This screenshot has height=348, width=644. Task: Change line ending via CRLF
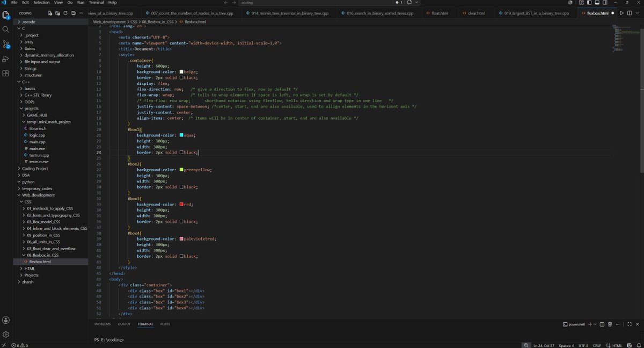pyautogui.click(x=597, y=345)
